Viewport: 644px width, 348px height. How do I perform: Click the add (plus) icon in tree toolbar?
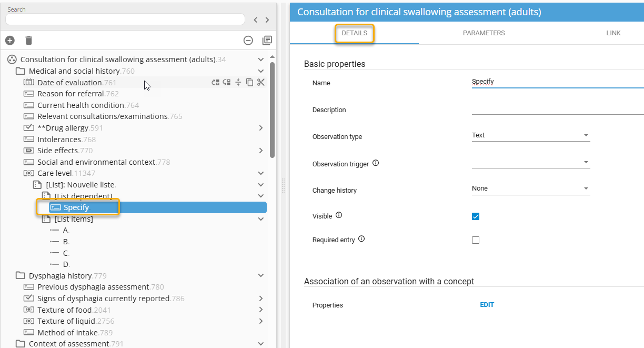coord(10,41)
